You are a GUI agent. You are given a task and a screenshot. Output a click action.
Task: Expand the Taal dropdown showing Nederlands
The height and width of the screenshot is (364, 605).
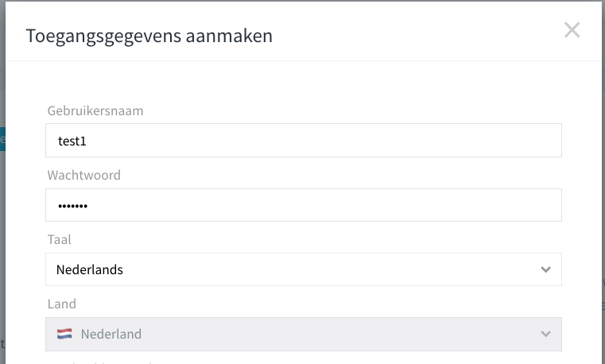coord(304,269)
